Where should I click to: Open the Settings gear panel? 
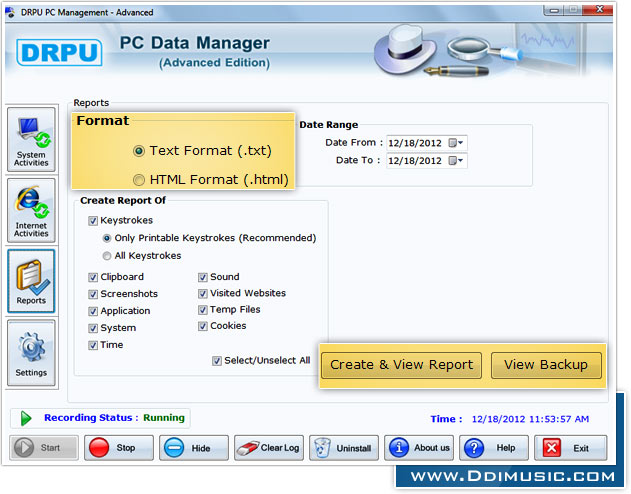31,353
